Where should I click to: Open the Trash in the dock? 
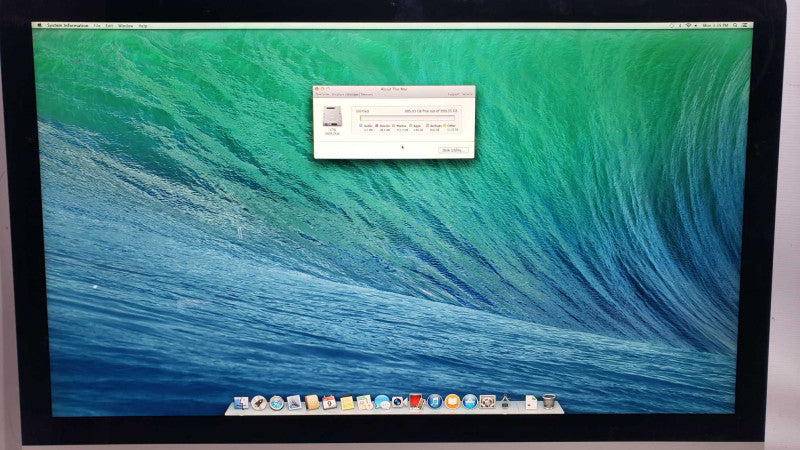pos(549,402)
